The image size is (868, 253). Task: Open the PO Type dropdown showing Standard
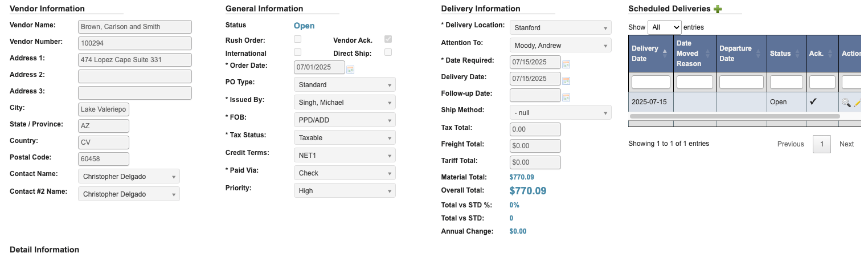(x=345, y=85)
